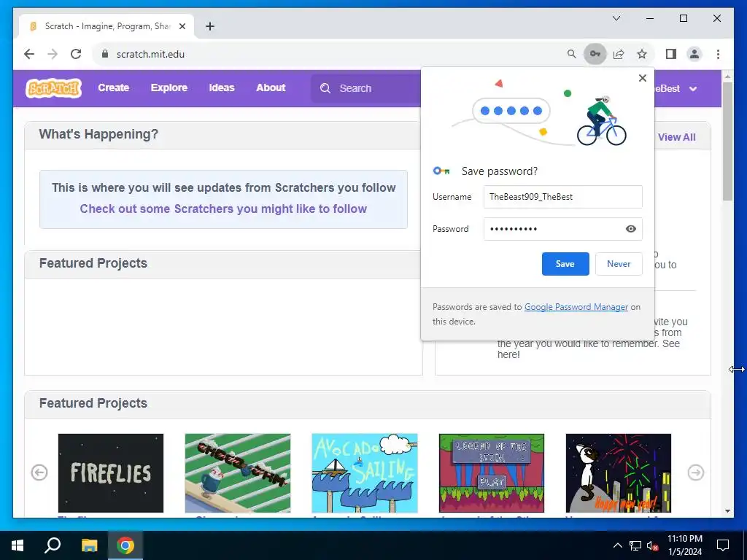Show next featured projects with right arrow

[x=695, y=472]
